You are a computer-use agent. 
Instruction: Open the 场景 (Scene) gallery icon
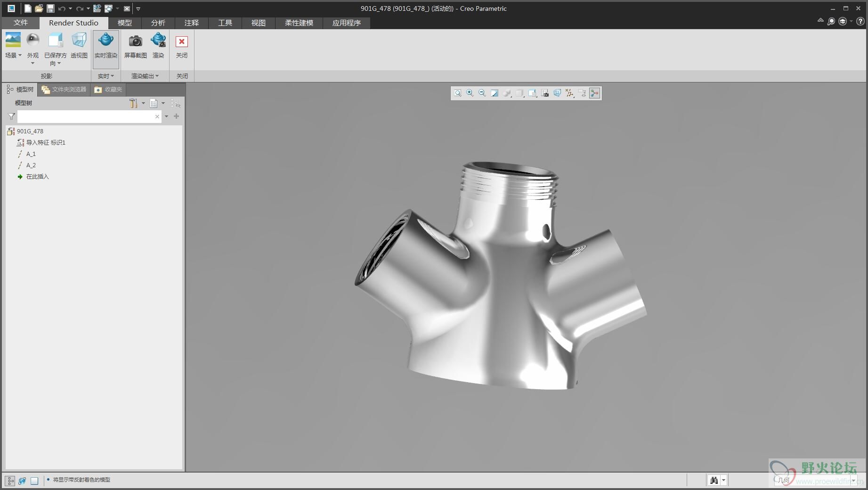(13, 41)
